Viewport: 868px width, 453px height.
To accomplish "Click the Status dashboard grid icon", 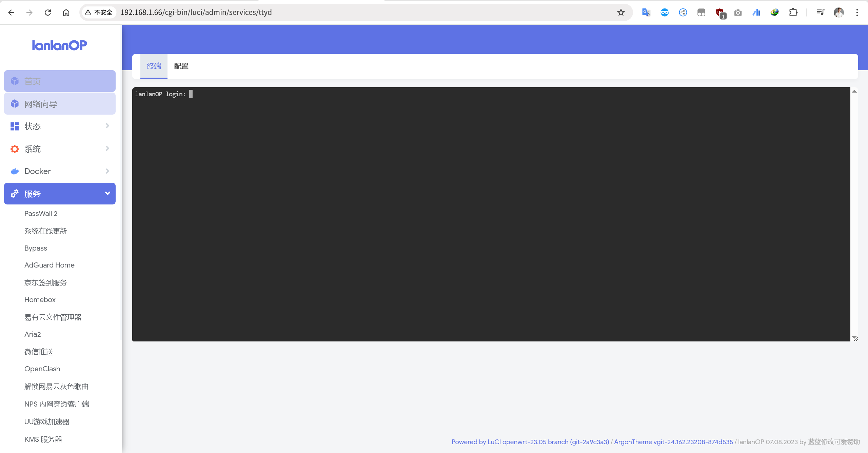I will pos(15,126).
